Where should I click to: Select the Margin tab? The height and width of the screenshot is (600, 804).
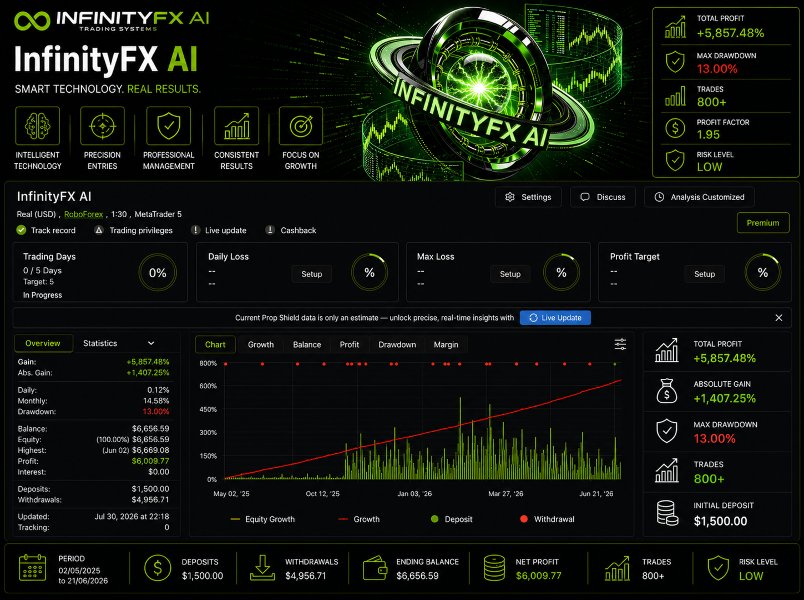446,345
